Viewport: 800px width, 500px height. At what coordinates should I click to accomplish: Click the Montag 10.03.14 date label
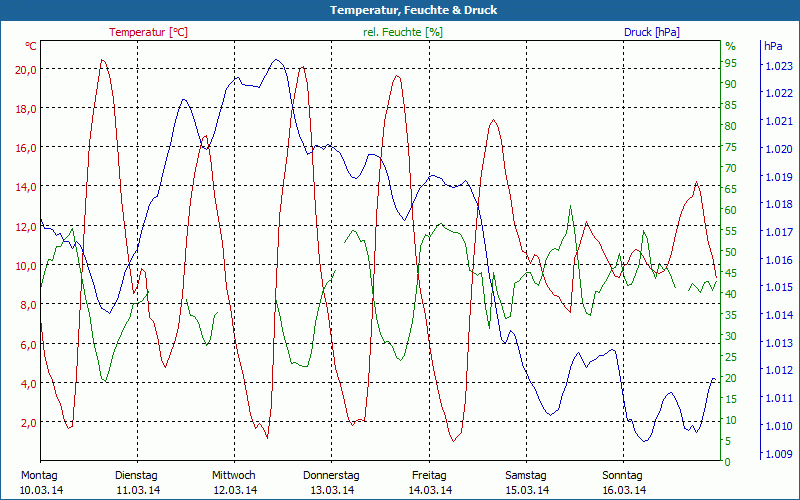40,482
